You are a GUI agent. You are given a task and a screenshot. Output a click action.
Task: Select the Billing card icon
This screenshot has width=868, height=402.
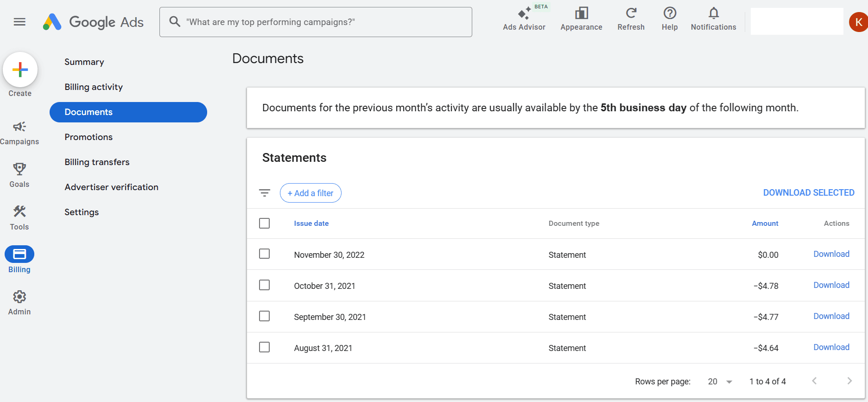(19, 254)
